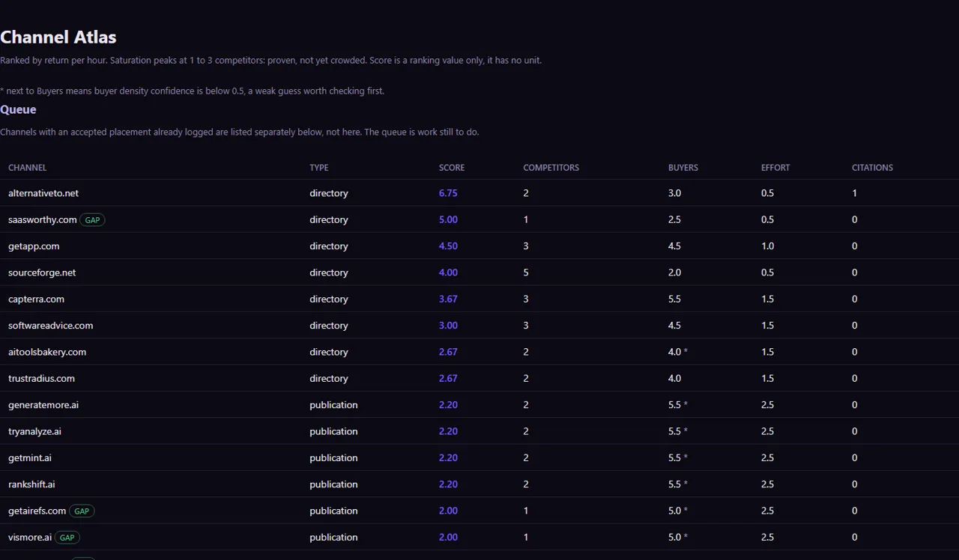The height and width of the screenshot is (560, 959).
Task: Click the CITATIONS column header
Action: tap(872, 168)
